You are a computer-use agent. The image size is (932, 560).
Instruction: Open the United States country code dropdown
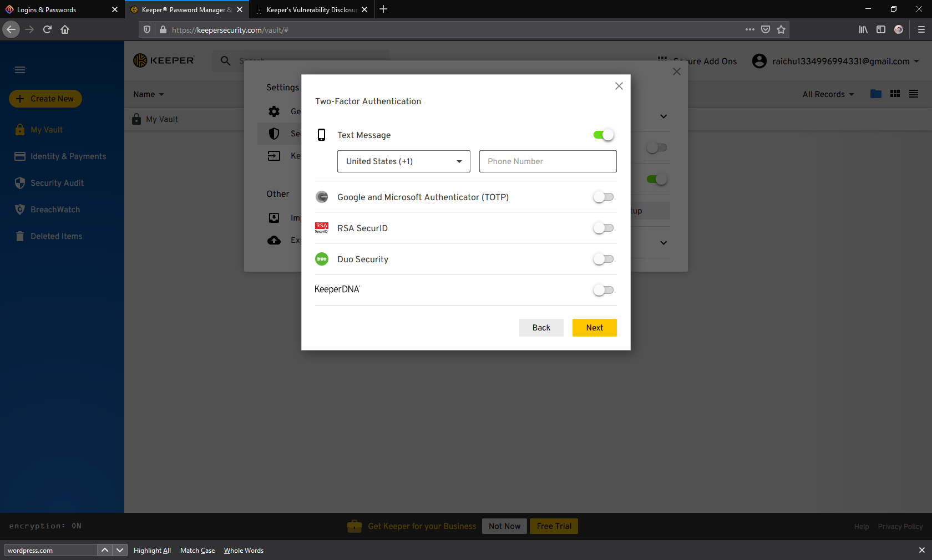click(403, 161)
